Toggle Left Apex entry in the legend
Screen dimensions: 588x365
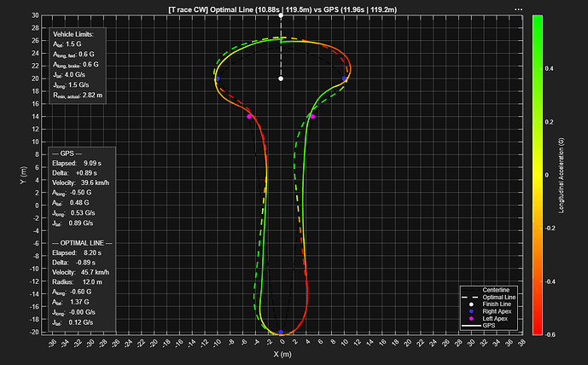click(x=489, y=319)
